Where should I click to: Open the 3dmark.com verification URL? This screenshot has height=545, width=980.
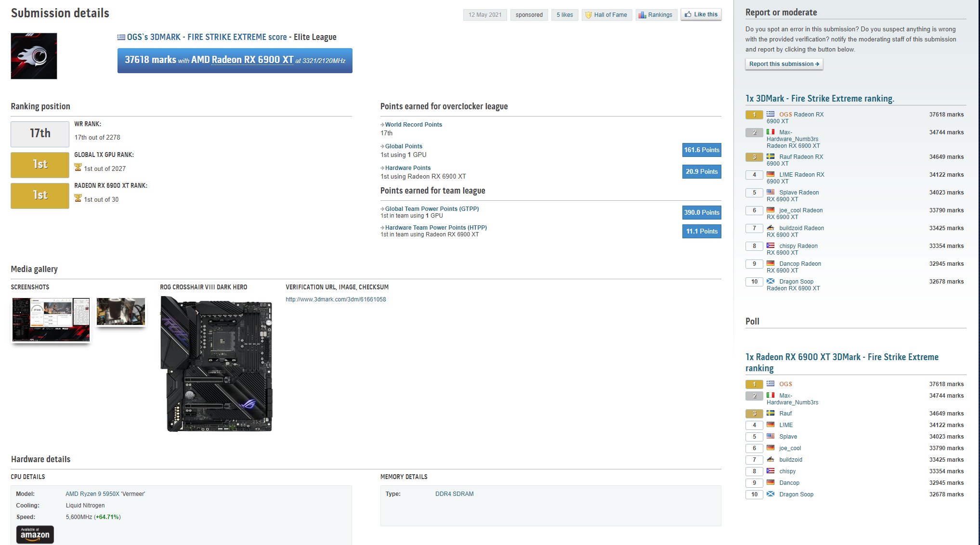click(x=336, y=299)
